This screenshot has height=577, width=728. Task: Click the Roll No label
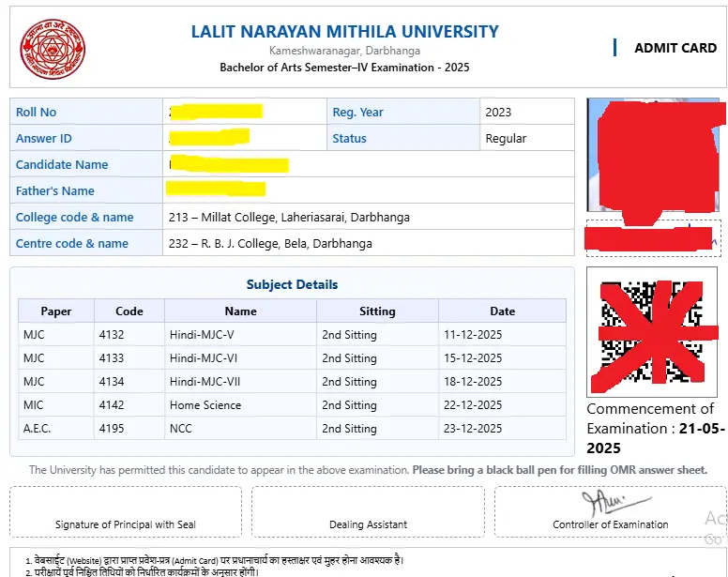click(37, 112)
